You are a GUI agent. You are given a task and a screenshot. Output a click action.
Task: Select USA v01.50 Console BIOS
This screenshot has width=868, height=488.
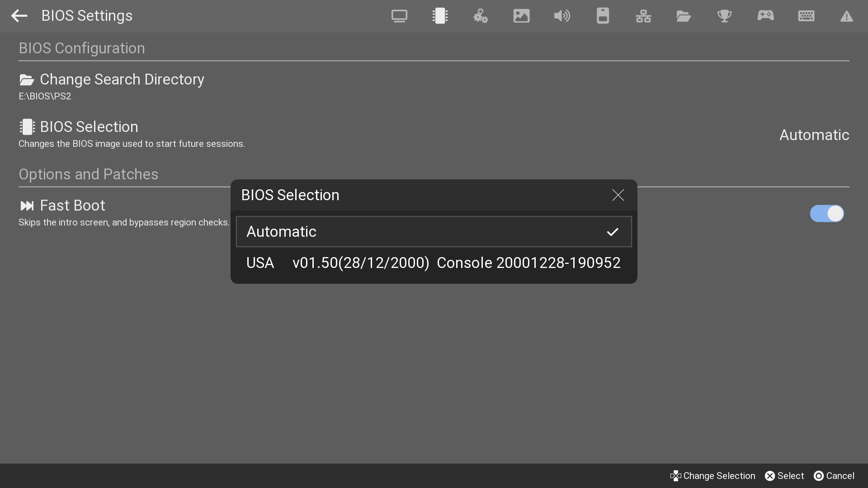click(434, 263)
